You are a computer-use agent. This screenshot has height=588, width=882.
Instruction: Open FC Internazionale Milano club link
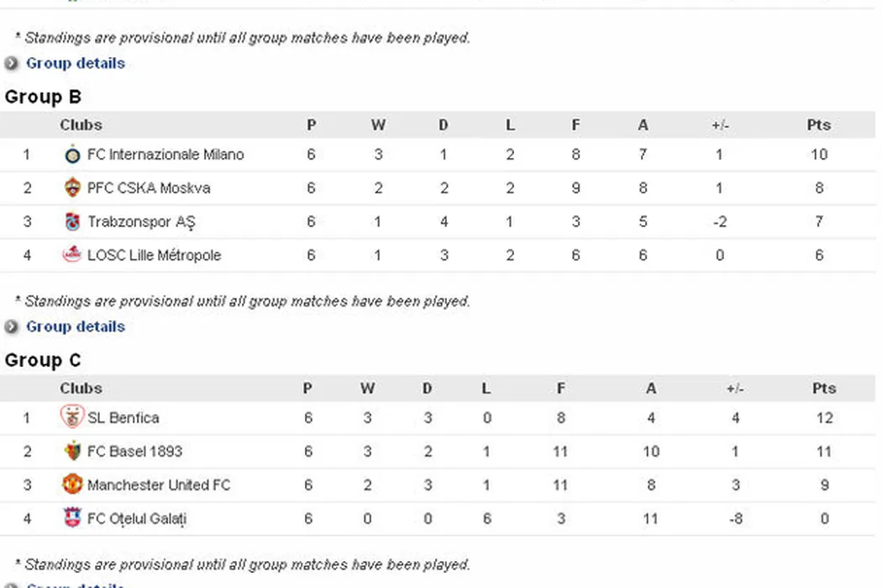[x=165, y=155]
